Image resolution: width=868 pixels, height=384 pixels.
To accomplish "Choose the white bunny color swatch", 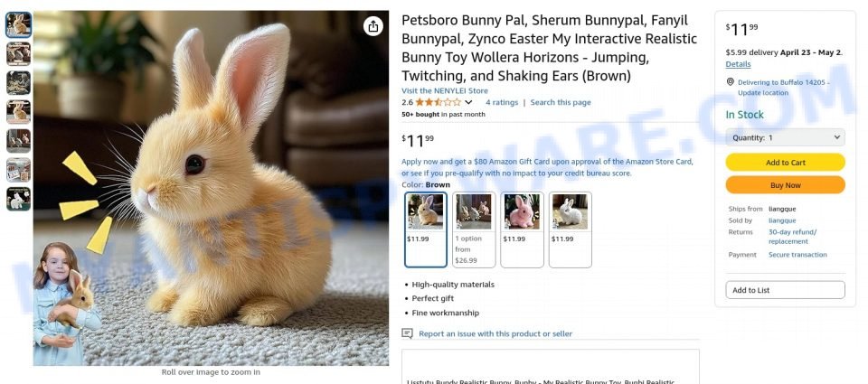I will pyautogui.click(x=570, y=229).
